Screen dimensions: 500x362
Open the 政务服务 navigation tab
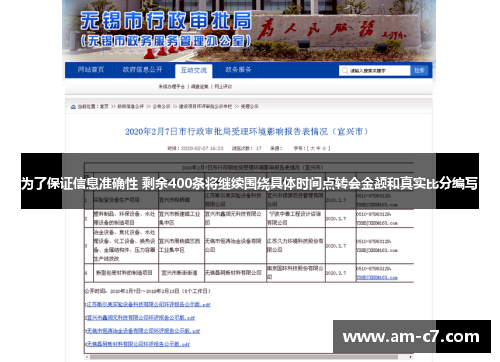click(238, 70)
